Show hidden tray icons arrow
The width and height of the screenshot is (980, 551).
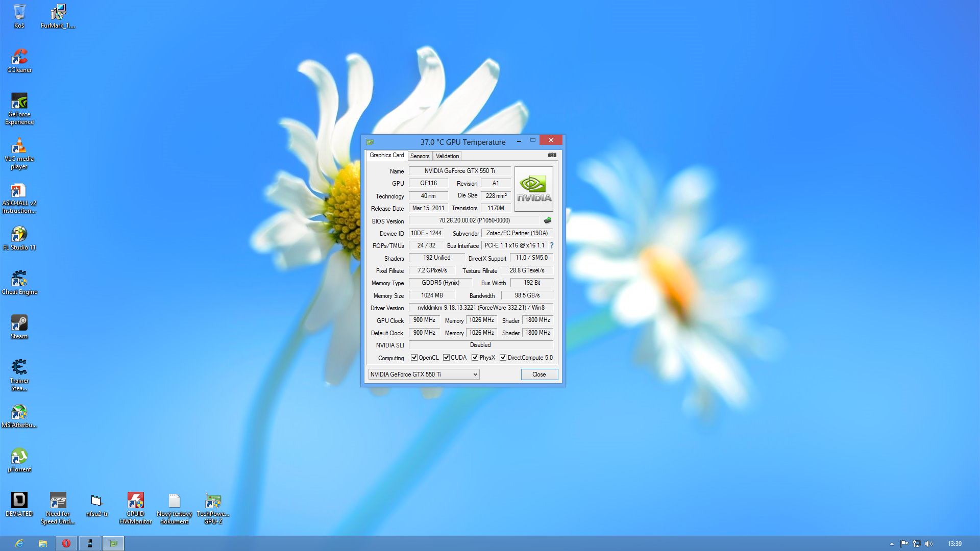892,544
